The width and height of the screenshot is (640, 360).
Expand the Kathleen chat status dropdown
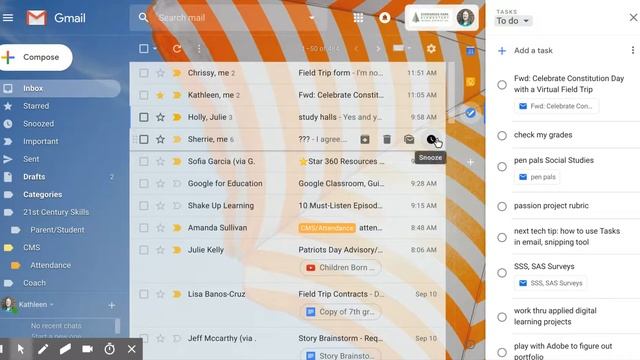click(x=52, y=304)
